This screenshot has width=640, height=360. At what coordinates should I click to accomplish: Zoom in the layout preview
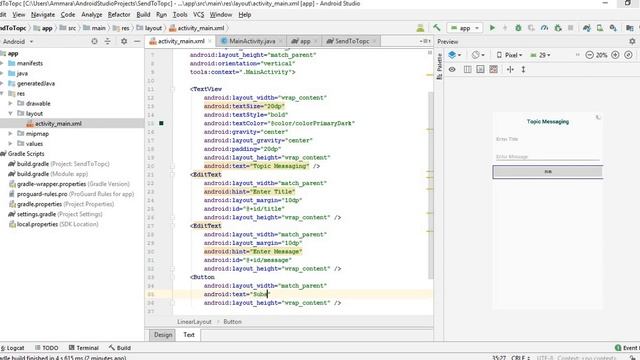point(615,55)
